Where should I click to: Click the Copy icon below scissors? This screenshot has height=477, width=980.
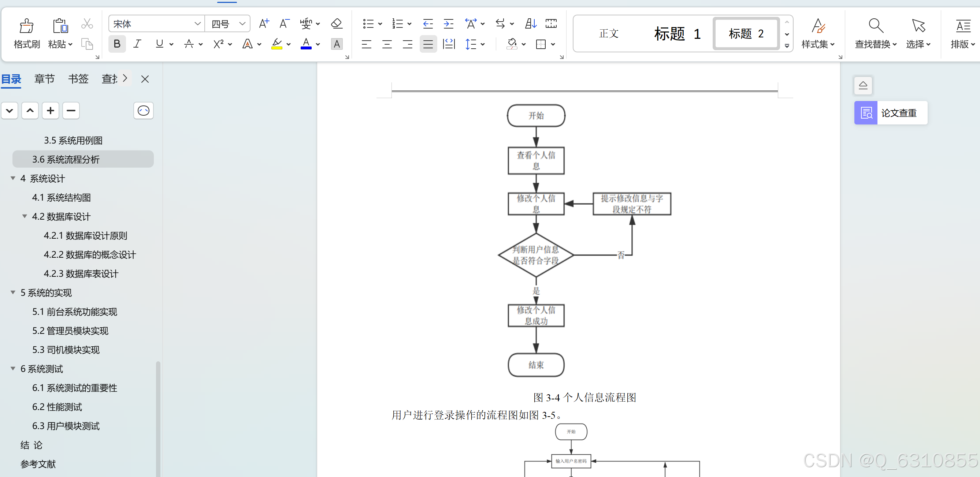pos(87,44)
